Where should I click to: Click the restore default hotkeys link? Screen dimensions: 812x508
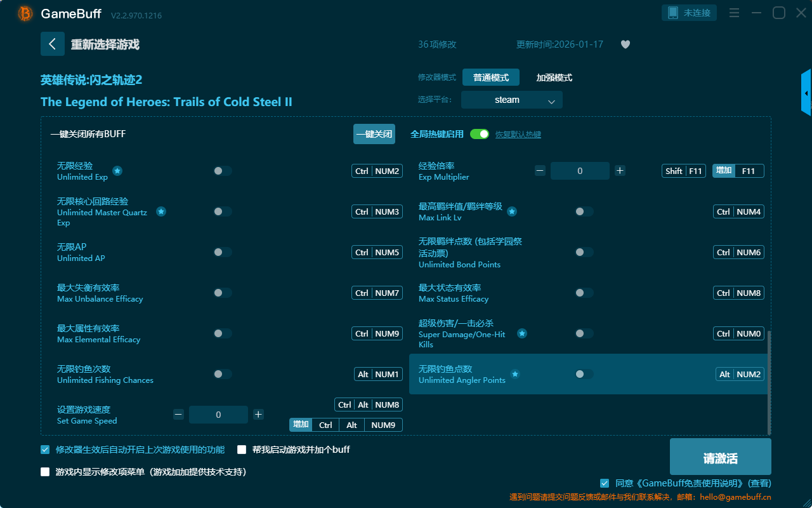pos(518,135)
